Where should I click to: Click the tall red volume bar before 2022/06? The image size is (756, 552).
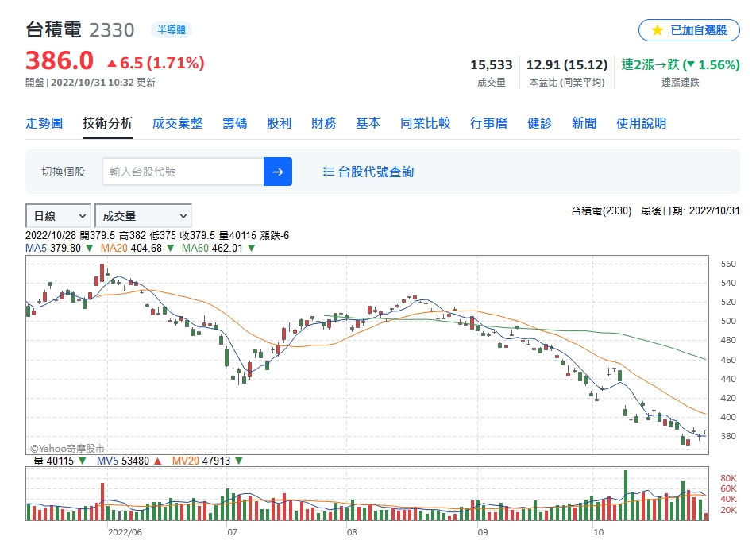point(102,501)
